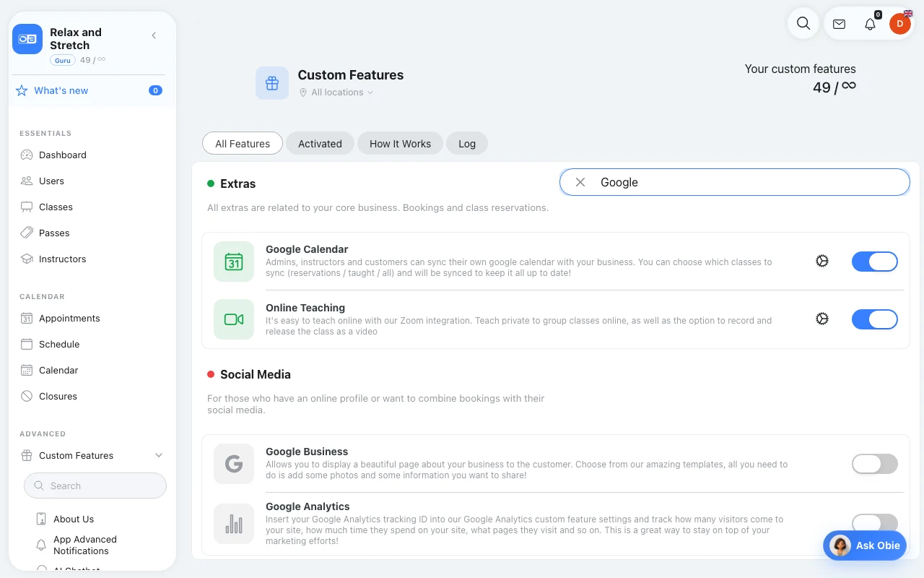The width and height of the screenshot is (924, 578).
Task: Click the Relax and Stretch app logo
Action: 27,39
